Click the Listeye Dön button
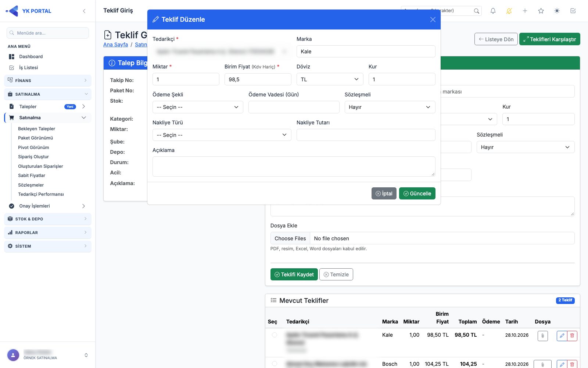Image resolution: width=588 pixels, height=368 pixels. (496, 39)
